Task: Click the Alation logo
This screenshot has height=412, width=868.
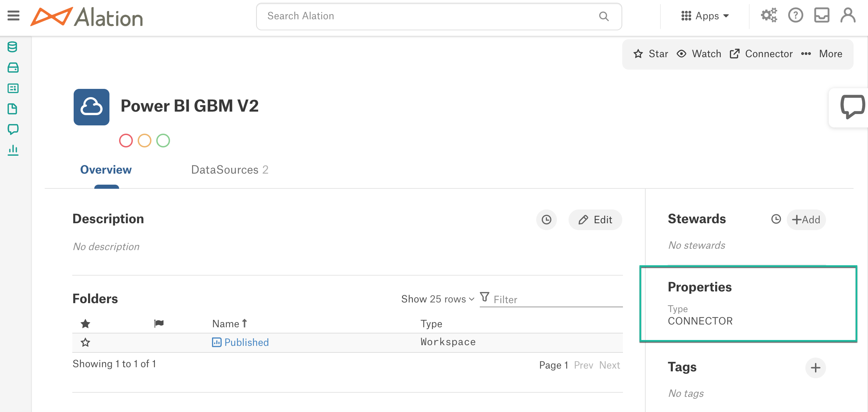Action: click(x=86, y=17)
